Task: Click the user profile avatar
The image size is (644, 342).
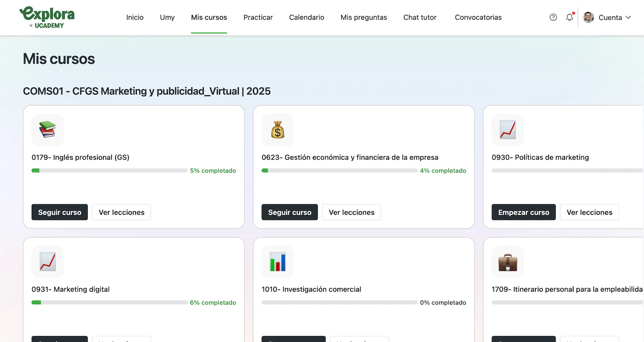Action: [588, 17]
